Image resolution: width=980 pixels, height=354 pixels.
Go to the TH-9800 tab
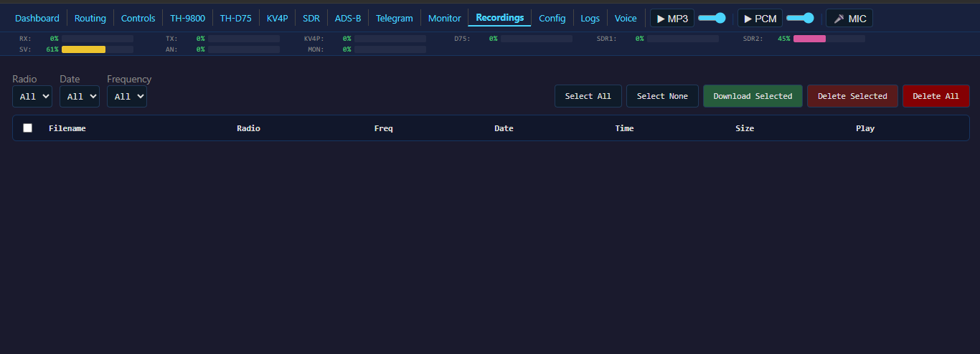187,19
